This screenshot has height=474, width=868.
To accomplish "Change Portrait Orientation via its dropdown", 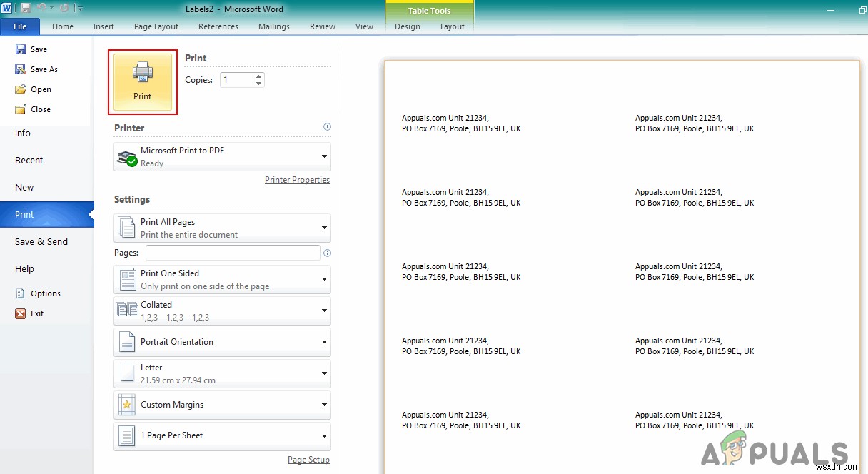I will click(322, 342).
